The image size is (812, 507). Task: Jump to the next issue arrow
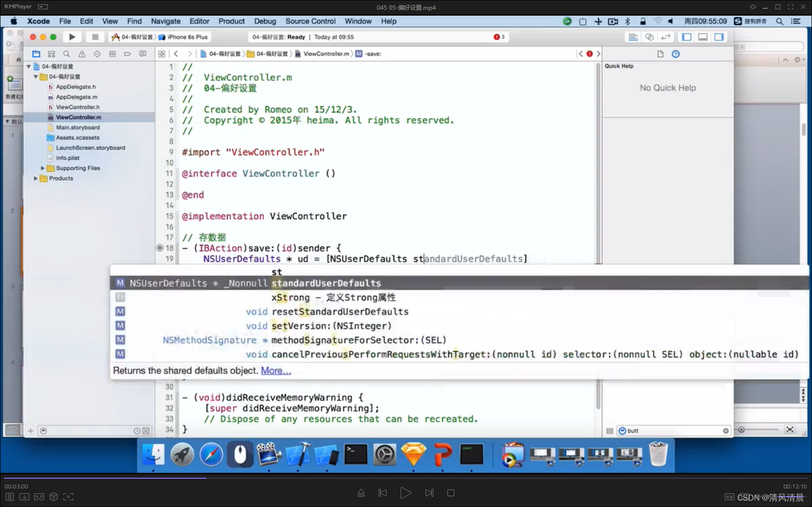point(598,54)
